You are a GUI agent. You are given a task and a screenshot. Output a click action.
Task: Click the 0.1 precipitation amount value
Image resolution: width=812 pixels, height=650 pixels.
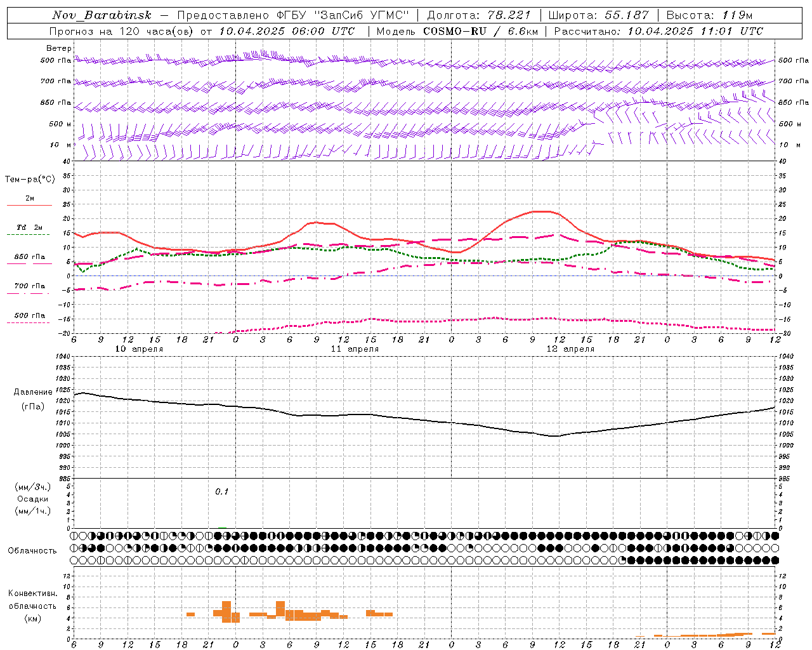coord(221,492)
